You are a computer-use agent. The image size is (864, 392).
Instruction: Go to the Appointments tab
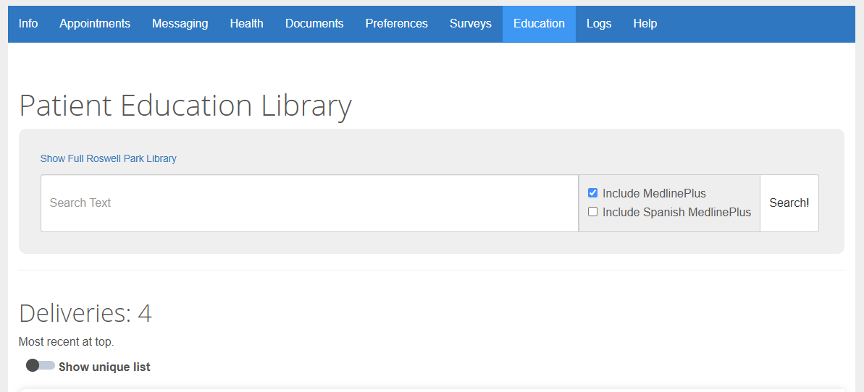[95, 24]
